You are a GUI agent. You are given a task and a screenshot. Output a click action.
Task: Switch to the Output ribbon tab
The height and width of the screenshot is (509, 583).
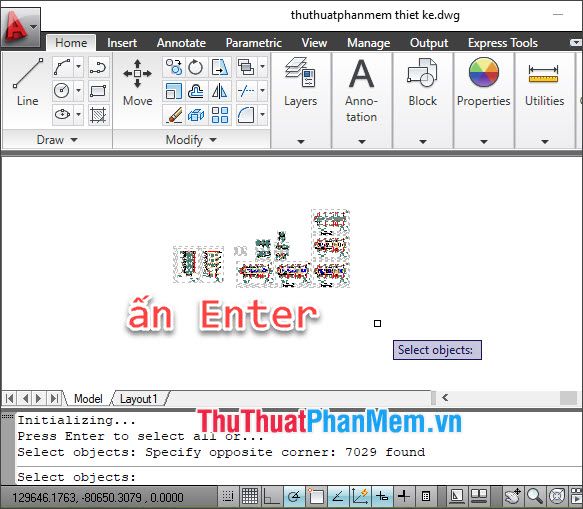429,43
